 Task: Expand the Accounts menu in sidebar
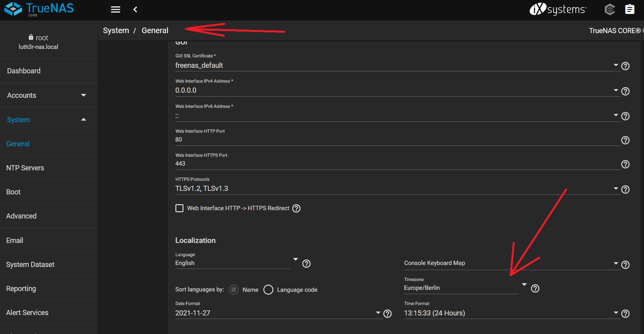49,95
